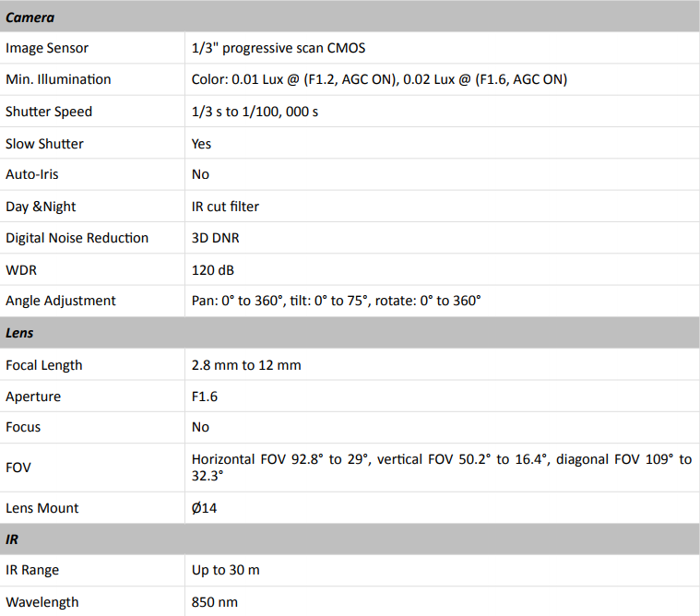Select the Focus row No value
Image resolution: width=700 pixels, height=616 pixels.
click(x=200, y=427)
